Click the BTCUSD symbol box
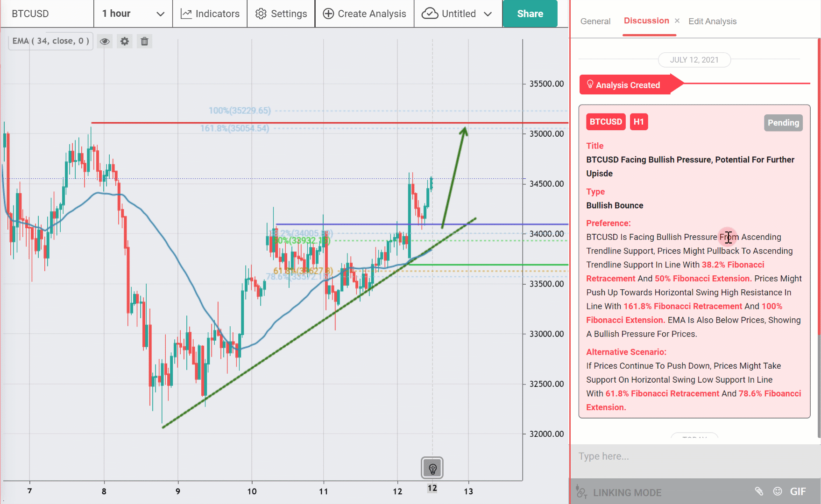 pos(47,14)
